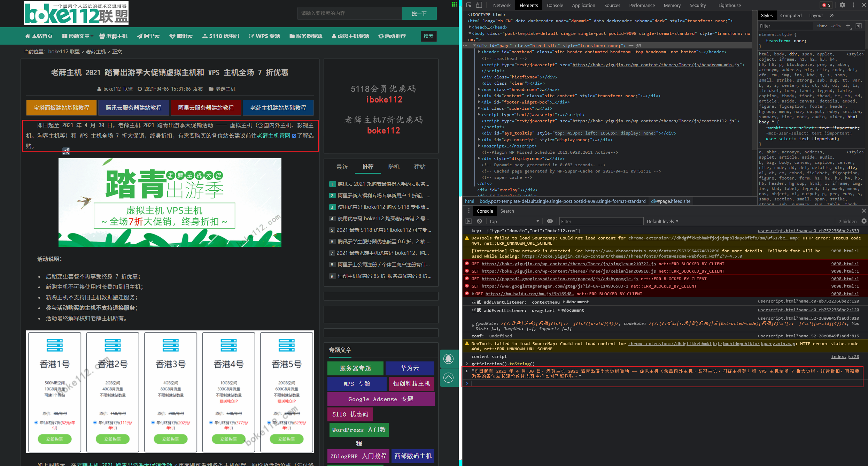The height and width of the screenshot is (466, 868).
Task: Click scroll-to-top arrow floating button
Action: click(449, 378)
